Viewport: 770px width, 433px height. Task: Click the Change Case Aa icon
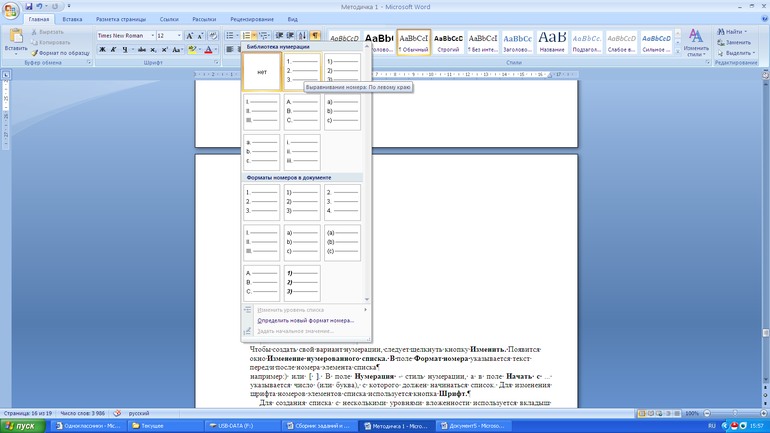point(176,50)
